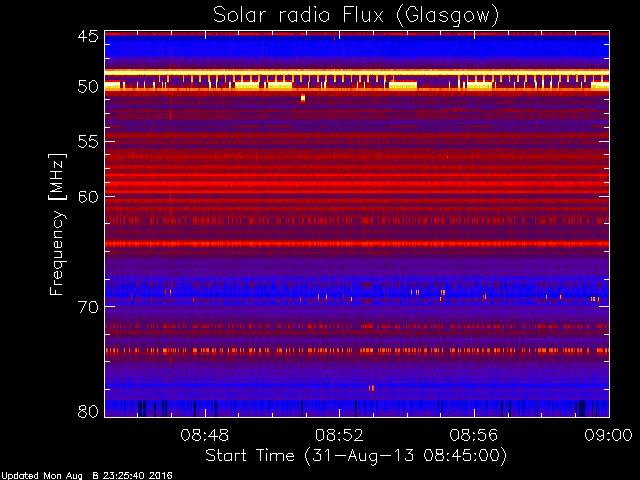Click the 08:52 time axis label
Screen dimensions: 640x480
pyautogui.click(x=339, y=435)
